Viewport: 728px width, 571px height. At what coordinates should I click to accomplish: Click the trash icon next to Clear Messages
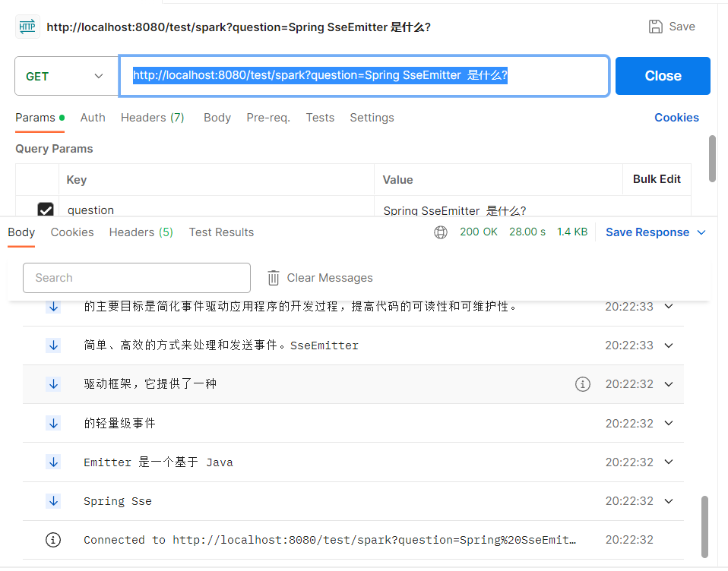pyautogui.click(x=274, y=278)
